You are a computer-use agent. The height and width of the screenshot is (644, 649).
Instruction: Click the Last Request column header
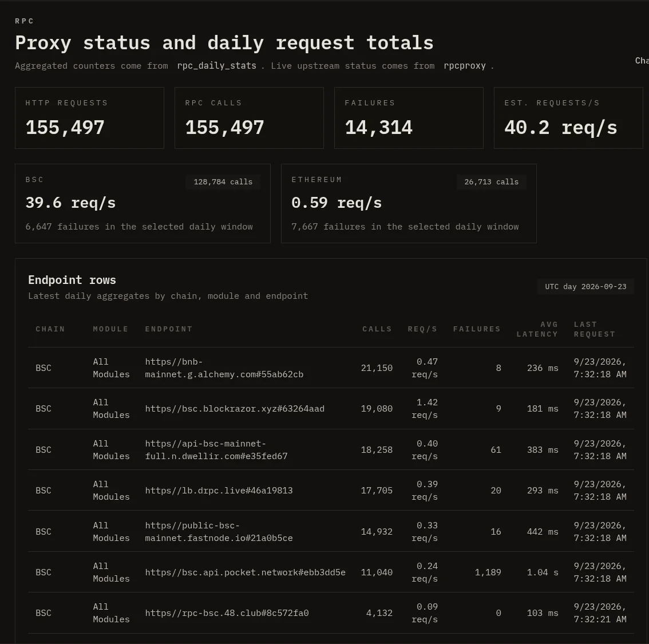pos(595,329)
